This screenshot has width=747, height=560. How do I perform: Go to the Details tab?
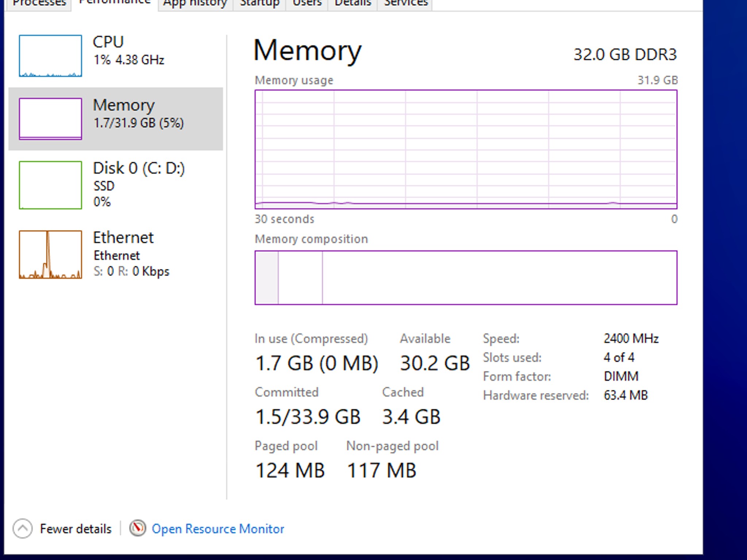point(352,4)
